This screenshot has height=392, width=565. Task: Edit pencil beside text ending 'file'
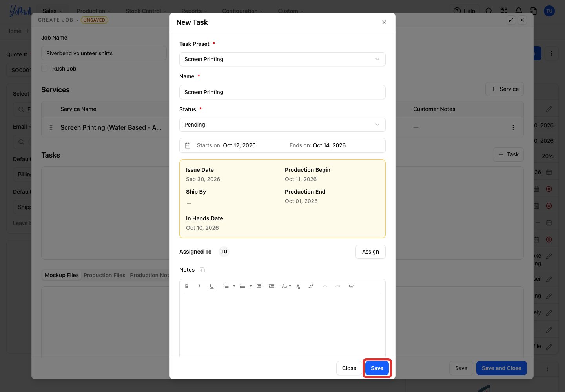(549, 347)
